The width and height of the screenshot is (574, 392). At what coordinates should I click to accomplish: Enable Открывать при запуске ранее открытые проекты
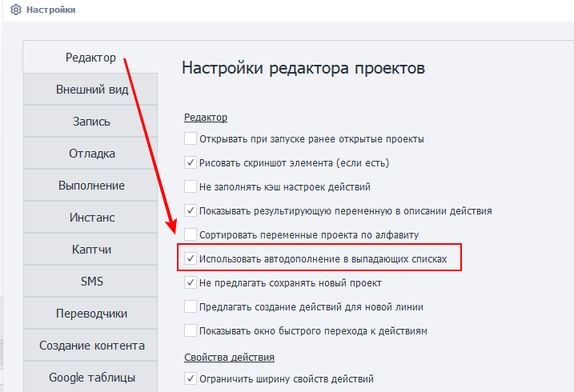191,139
